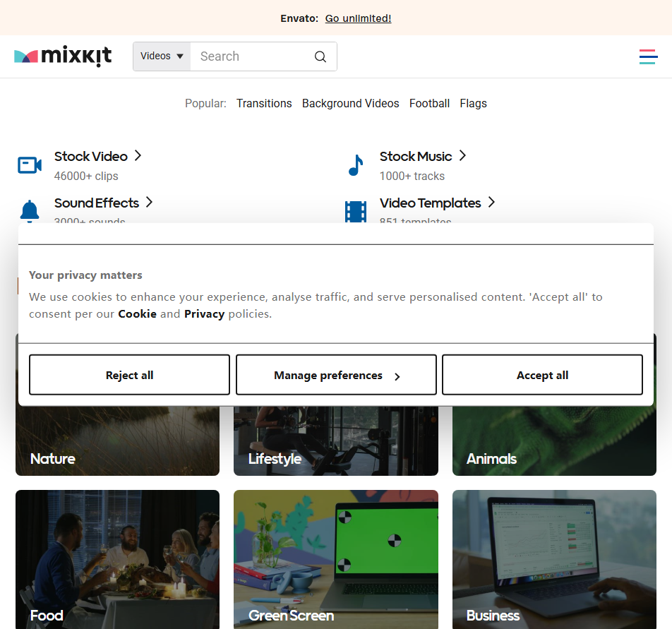Open the Business category thumbnail
The height and width of the screenshot is (629, 672).
(555, 560)
